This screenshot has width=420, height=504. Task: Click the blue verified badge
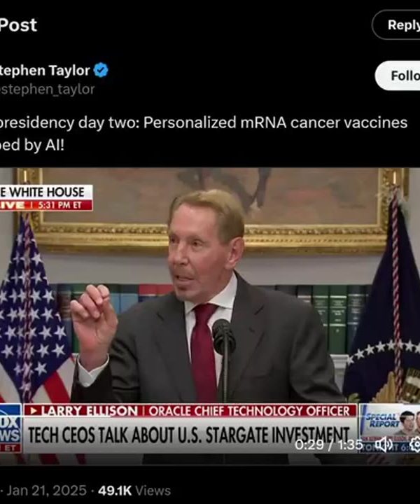[101, 70]
